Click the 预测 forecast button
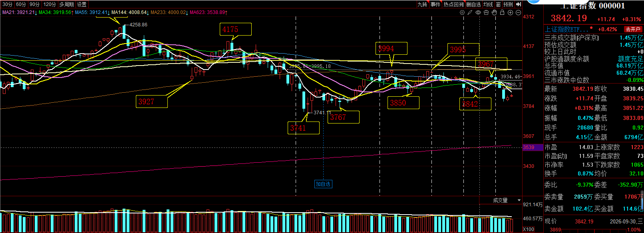The width and height of the screenshot is (644, 233). pyautogui.click(x=508, y=4)
